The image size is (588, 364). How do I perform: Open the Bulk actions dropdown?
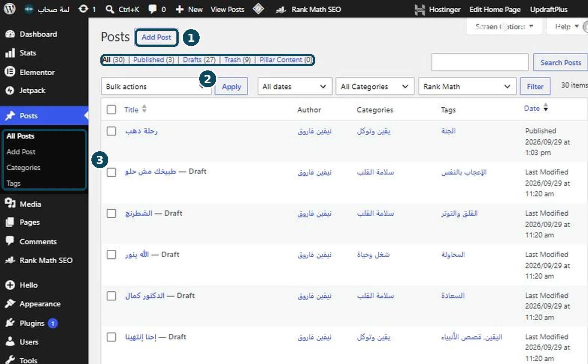point(156,86)
